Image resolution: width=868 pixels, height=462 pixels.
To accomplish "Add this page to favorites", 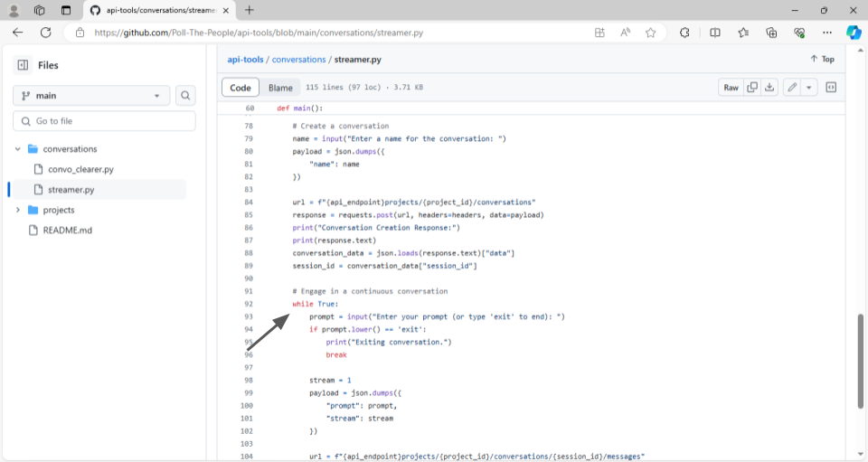I will pos(650,33).
